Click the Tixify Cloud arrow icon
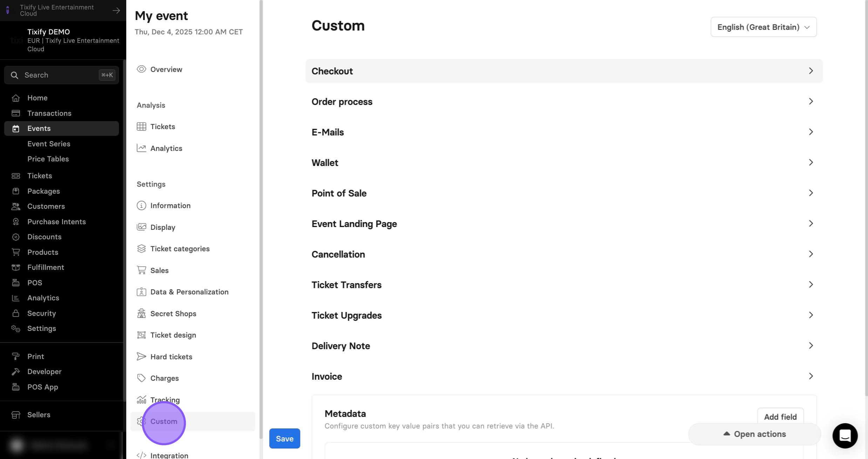The width and height of the screenshot is (868, 459). 116,11
